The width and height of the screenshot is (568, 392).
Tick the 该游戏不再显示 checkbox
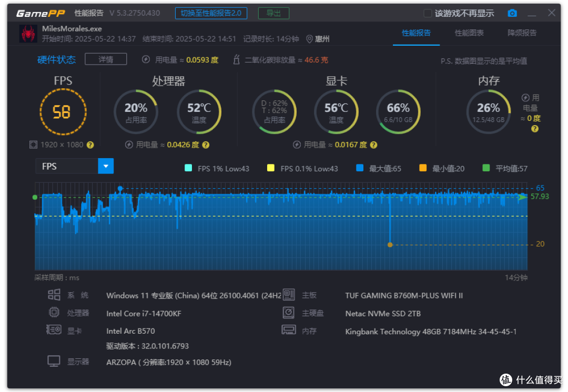(x=428, y=13)
